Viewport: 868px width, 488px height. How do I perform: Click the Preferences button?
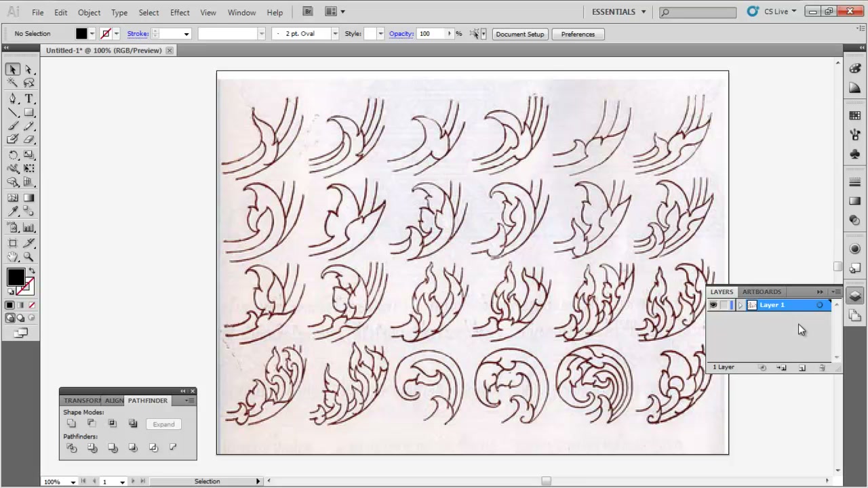(x=578, y=34)
